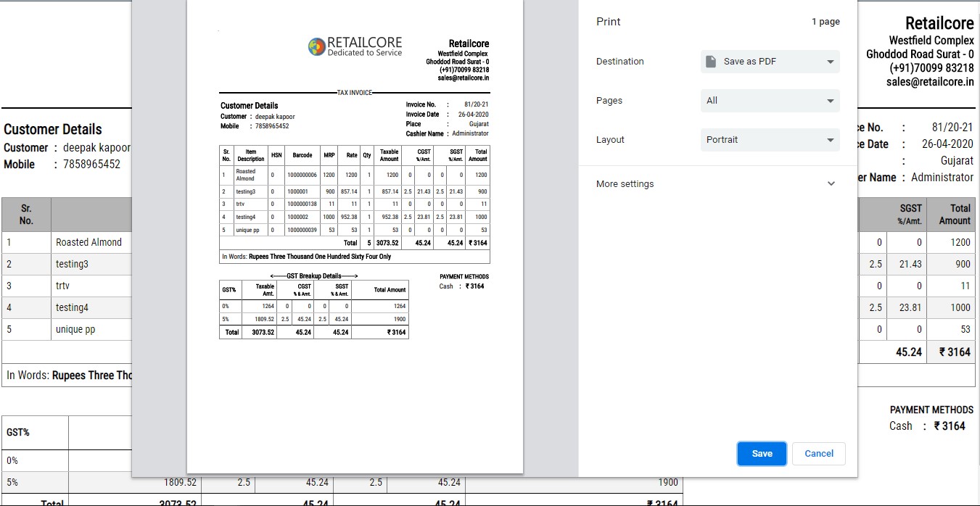
Task: Click total amount 900 on background page
Action: [x=963, y=264]
